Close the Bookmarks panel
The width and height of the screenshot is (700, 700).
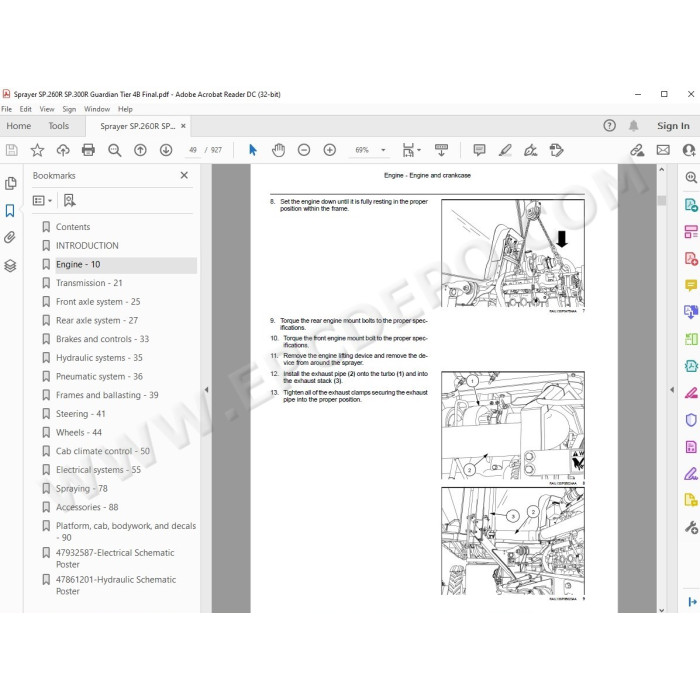coord(184,175)
